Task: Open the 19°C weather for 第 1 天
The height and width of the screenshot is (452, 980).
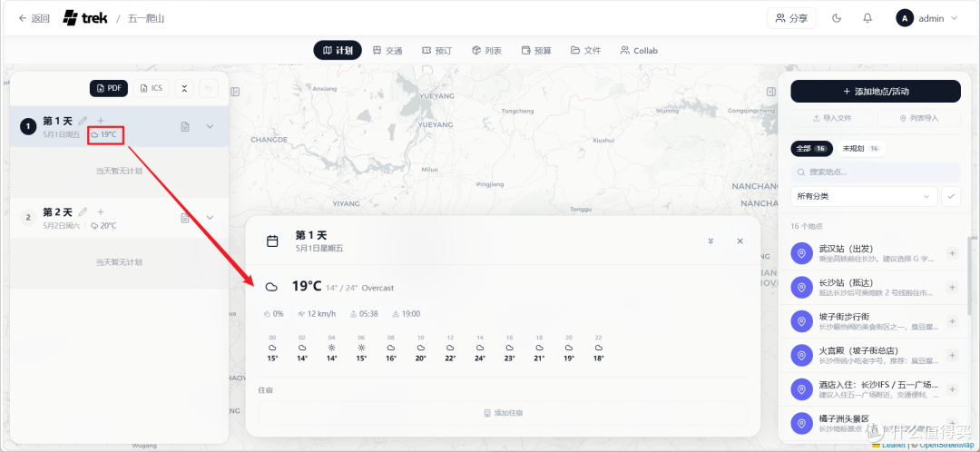Action: point(105,134)
